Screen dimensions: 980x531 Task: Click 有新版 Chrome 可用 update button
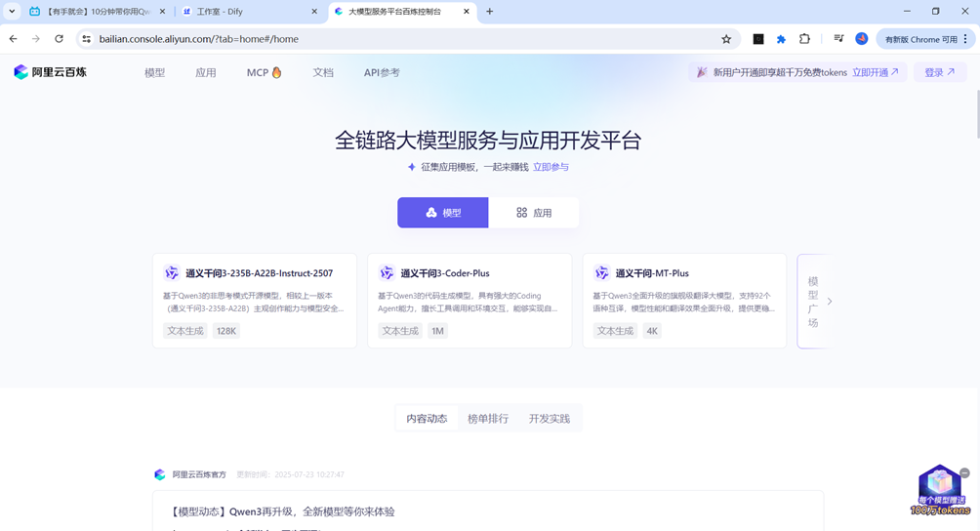click(x=921, y=39)
